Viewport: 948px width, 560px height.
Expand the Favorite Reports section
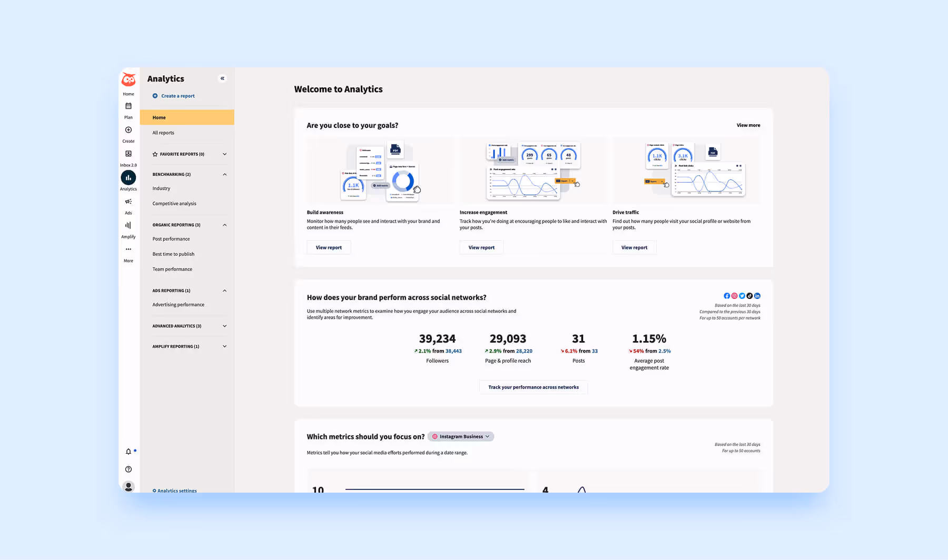click(x=224, y=154)
